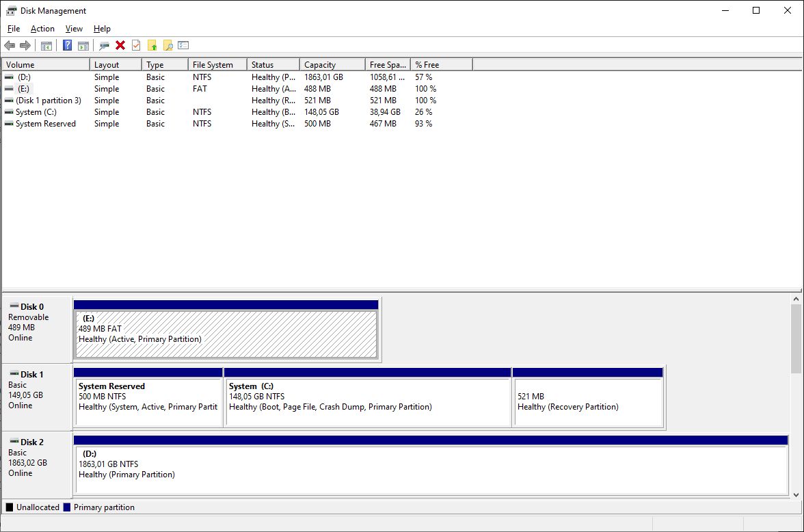Select the Disk 2 basic disk label
This screenshot has width=804, height=532.
tap(37, 465)
